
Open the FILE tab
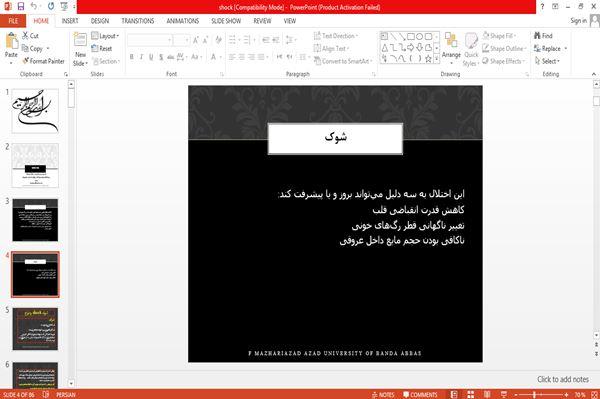(x=13, y=21)
